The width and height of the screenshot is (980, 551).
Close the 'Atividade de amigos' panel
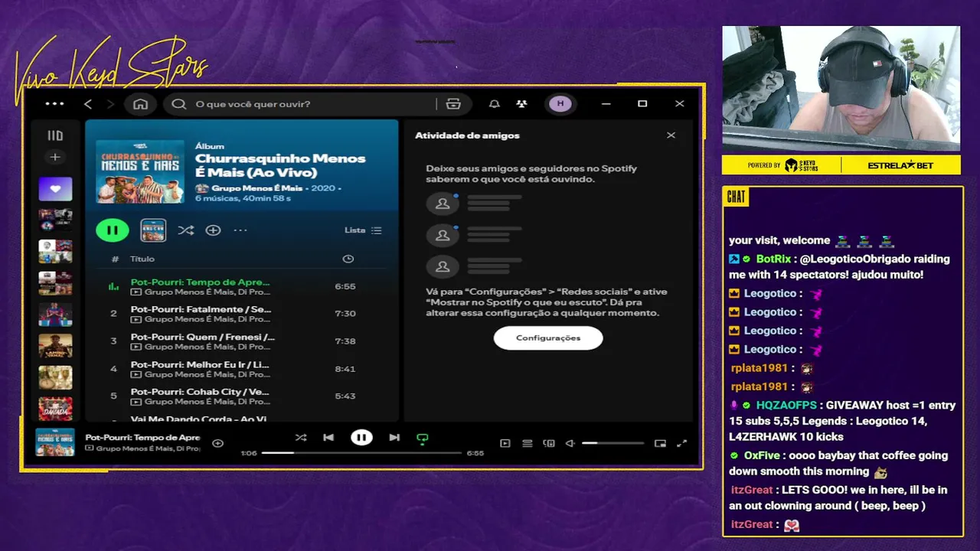671,135
